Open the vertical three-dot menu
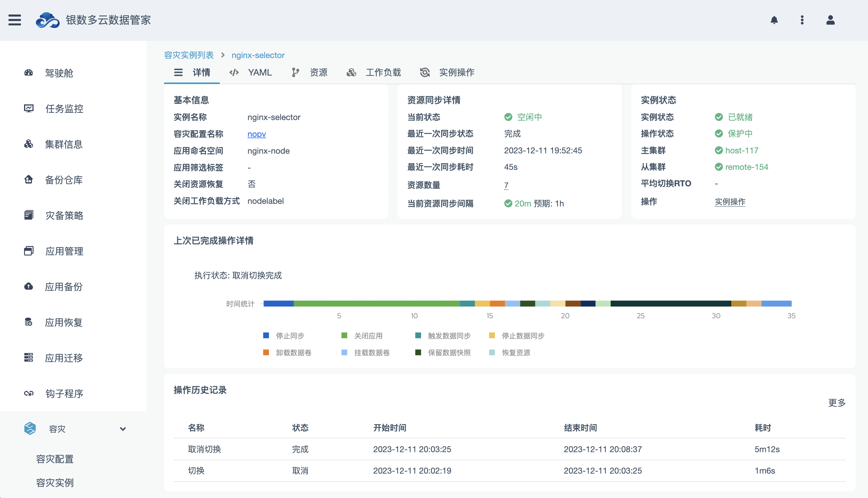868x498 pixels. (802, 20)
